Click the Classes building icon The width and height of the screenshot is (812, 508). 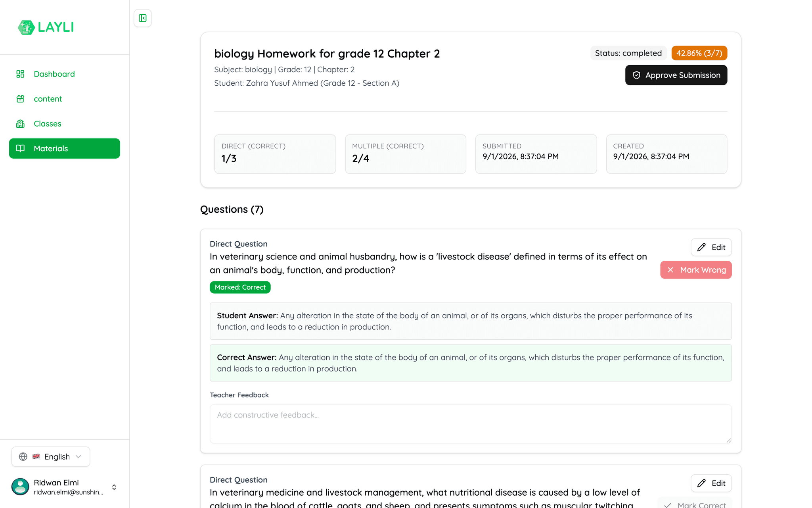tap(20, 124)
